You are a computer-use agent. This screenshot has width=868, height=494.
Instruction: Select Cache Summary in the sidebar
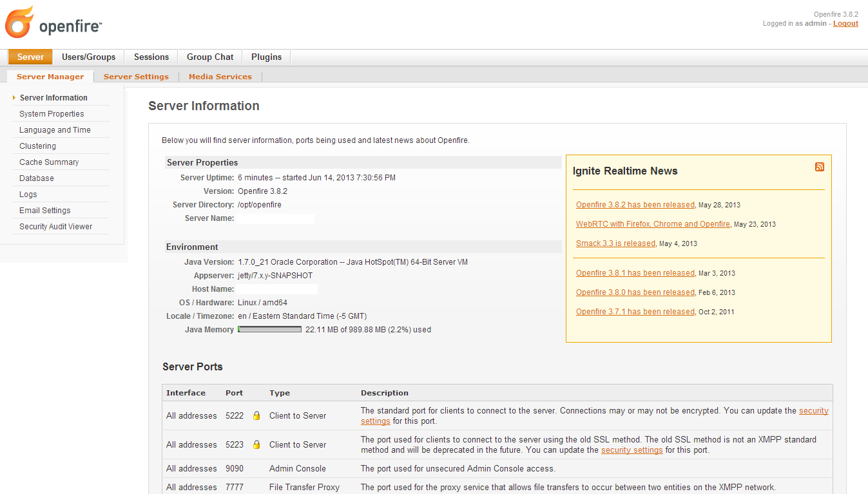[50, 162]
